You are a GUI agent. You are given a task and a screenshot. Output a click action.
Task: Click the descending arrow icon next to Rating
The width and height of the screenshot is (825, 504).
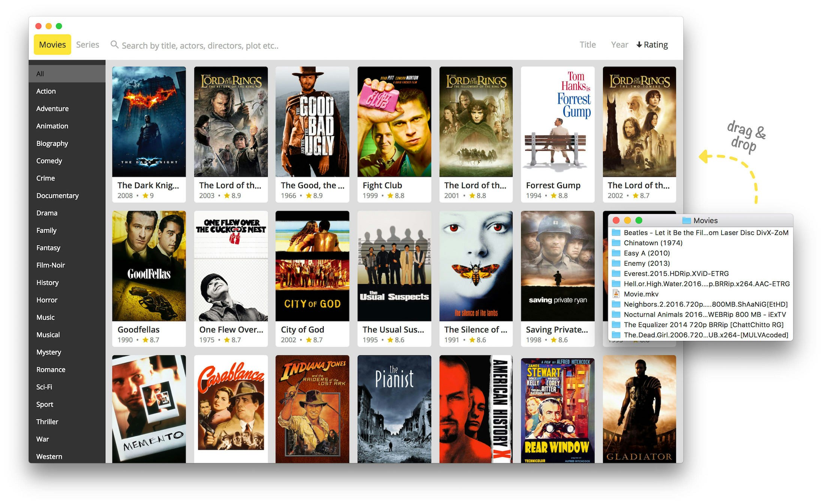pyautogui.click(x=639, y=44)
